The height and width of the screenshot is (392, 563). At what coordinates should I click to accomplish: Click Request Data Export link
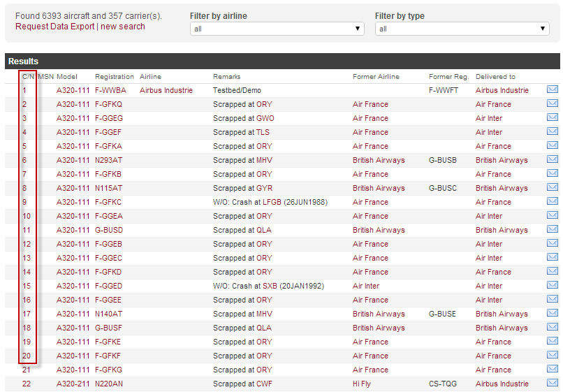tap(54, 27)
